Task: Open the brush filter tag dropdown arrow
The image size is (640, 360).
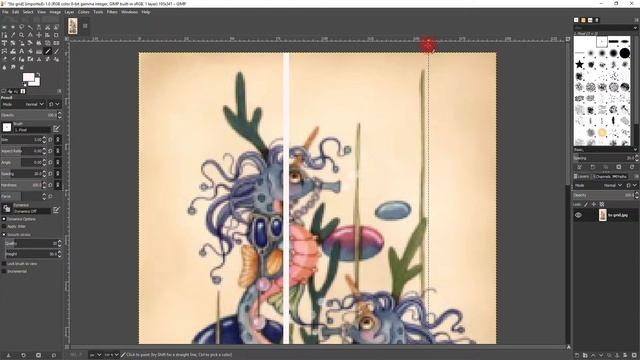Action: [635, 28]
